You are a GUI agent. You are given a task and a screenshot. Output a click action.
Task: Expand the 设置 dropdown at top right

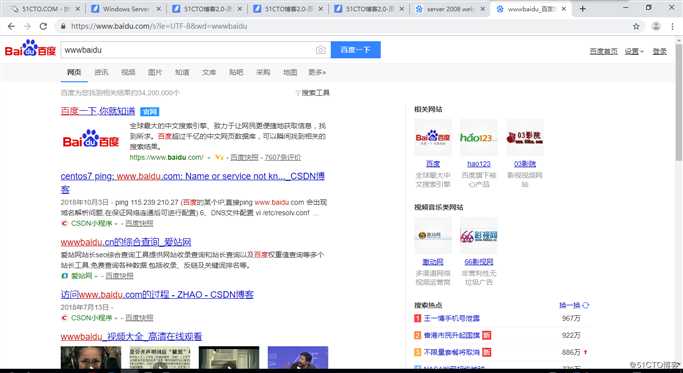click(634, 51)
